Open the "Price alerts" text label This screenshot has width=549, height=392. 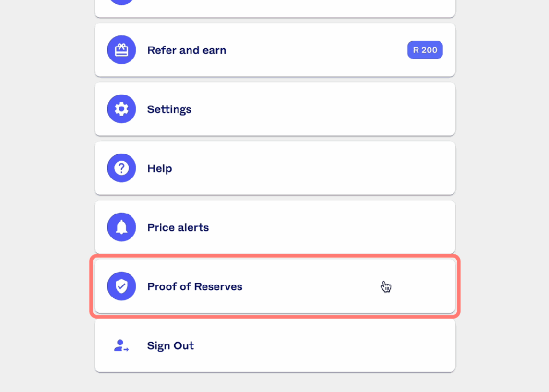(x=178, y=228)
